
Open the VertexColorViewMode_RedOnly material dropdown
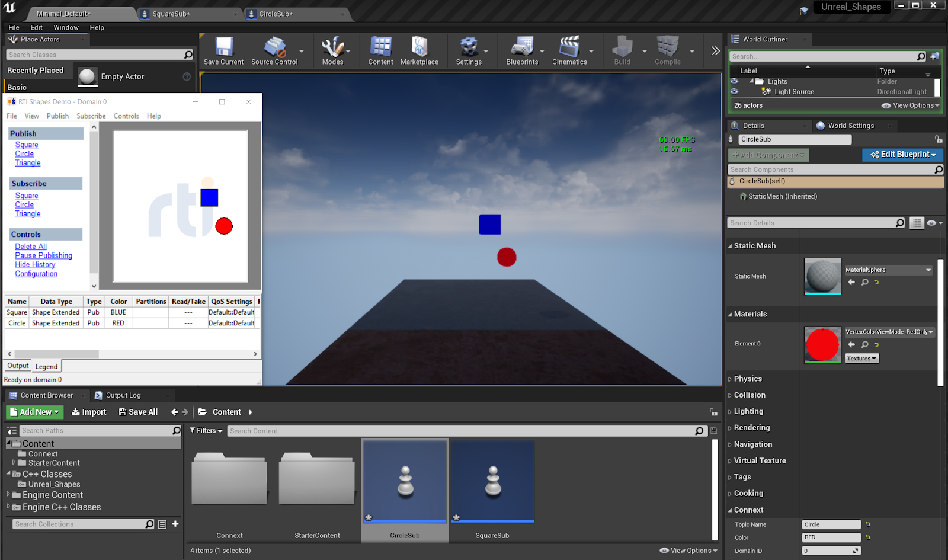click(x=890, y=332)
